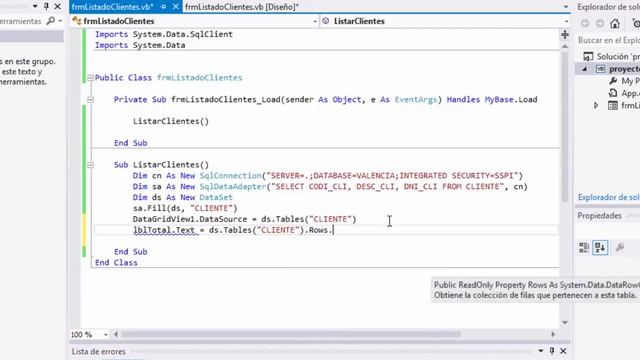Click the Imports System.Data.SqlClient line
The width and height of the screenshot is (640, 360).
point(164,34)
